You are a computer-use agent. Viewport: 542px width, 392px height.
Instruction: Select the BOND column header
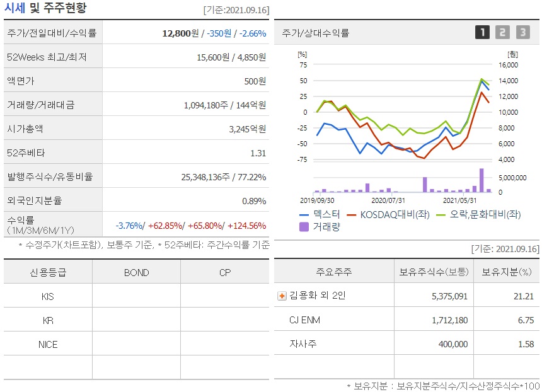tap(137, 272)
